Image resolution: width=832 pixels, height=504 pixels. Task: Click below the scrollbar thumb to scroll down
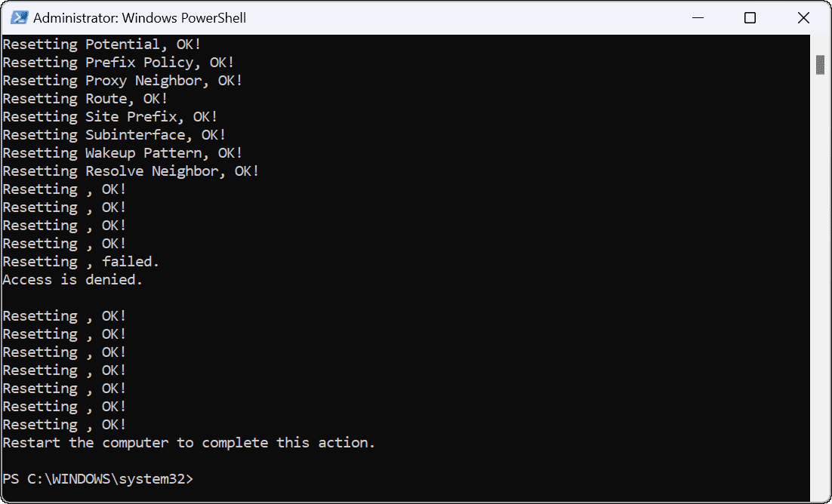820,302
